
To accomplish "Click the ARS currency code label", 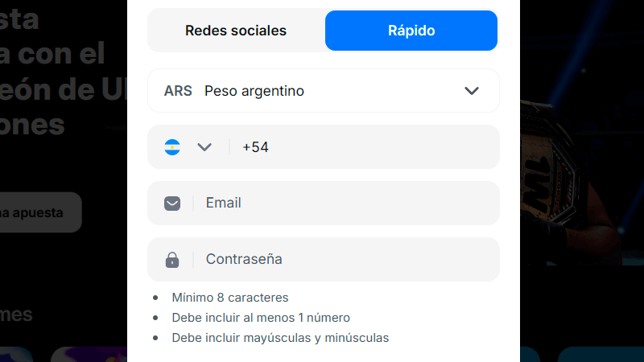I will 178,91.
